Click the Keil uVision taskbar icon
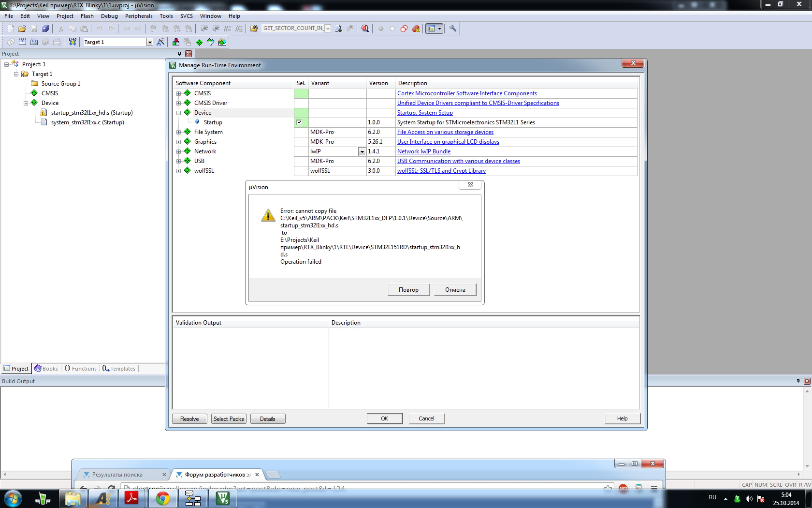The width and height of the screenshot is (812, 508). [223, 498]
